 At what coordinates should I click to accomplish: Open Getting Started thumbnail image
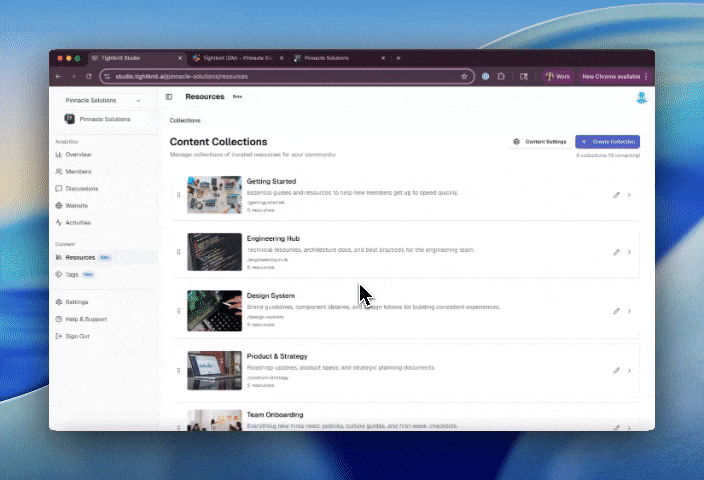pyautogui.click(x=214, y=195)
